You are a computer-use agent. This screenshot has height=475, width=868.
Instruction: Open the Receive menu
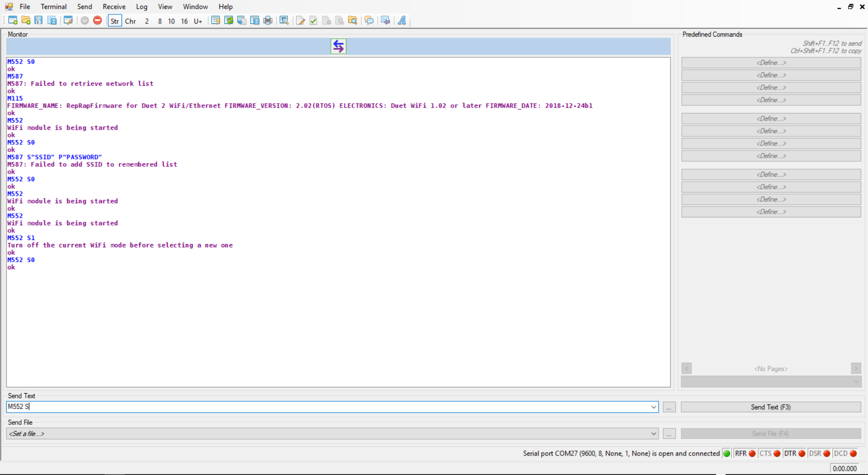click(x=114, y=7)
